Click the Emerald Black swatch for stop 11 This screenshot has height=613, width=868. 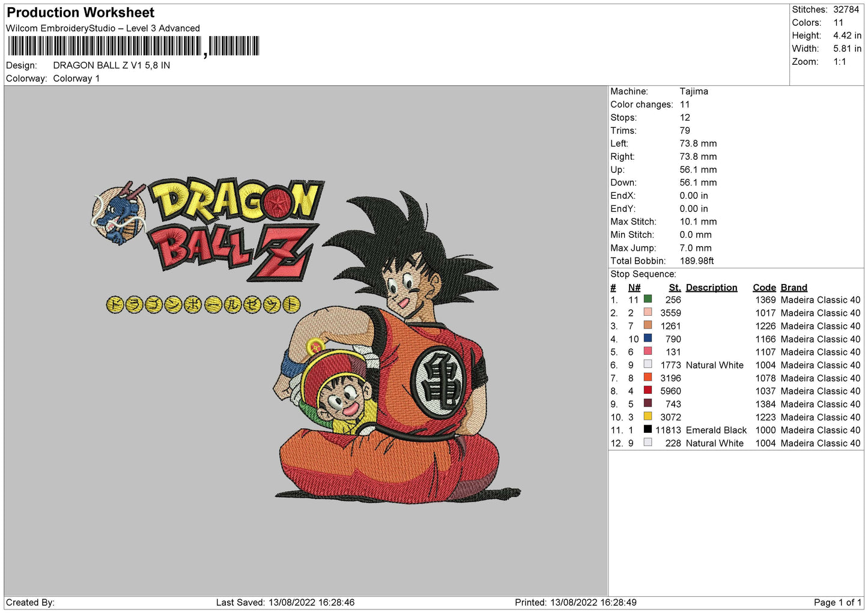[648, 429]
